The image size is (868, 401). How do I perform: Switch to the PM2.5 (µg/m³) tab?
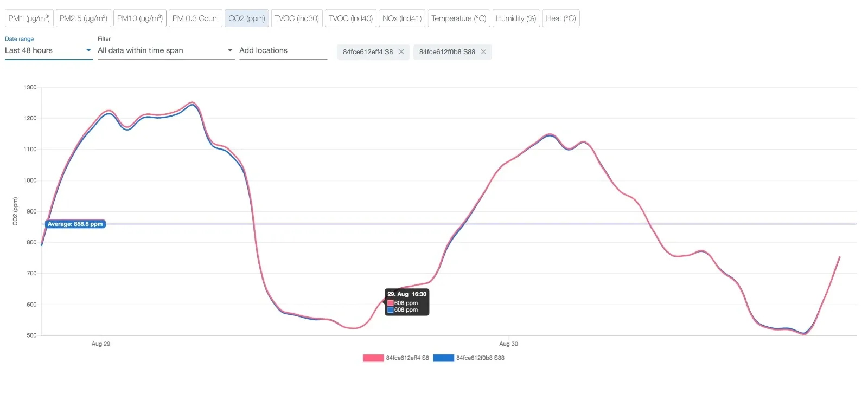tap(84, 18)
